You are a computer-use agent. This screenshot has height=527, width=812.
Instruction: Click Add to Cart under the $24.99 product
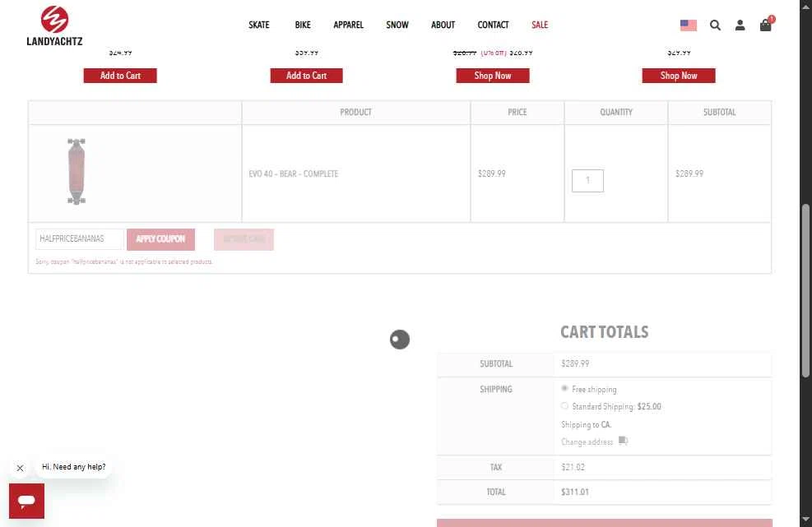click(120, 76)
